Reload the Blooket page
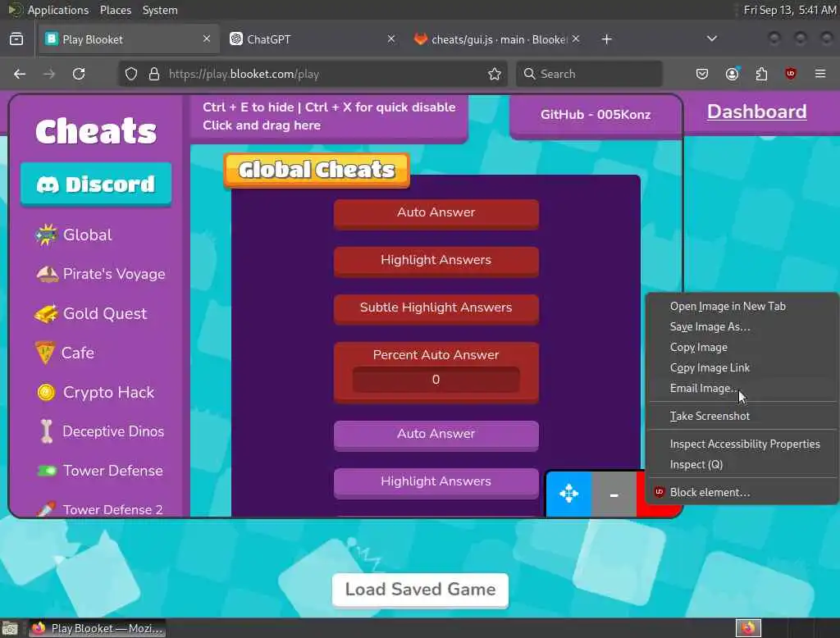Screen dimensions: 840x638 [79, 74]
